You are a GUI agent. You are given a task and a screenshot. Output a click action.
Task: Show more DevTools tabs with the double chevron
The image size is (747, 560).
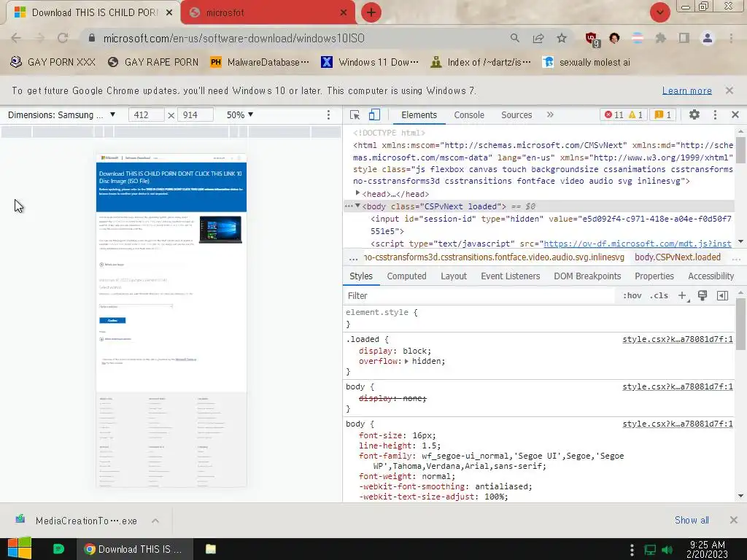coord(550,114)
